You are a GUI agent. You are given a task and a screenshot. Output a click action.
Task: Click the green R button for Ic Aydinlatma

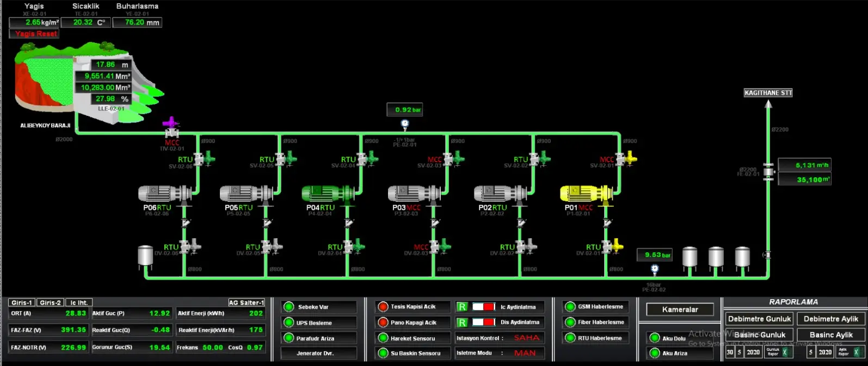(462, 307)
